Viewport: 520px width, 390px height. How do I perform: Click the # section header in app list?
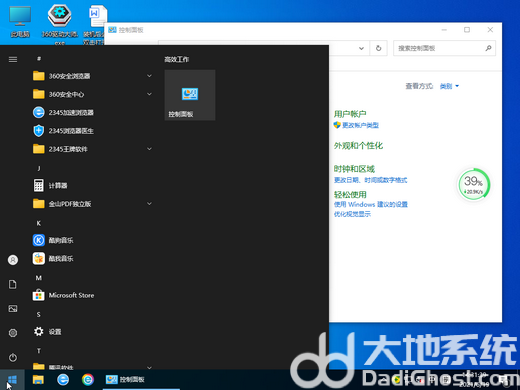pyautogui.click(x=39, y=59)
